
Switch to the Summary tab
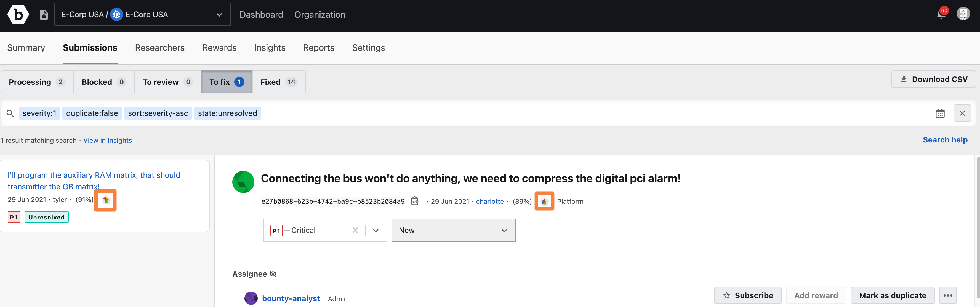(26, 47)
